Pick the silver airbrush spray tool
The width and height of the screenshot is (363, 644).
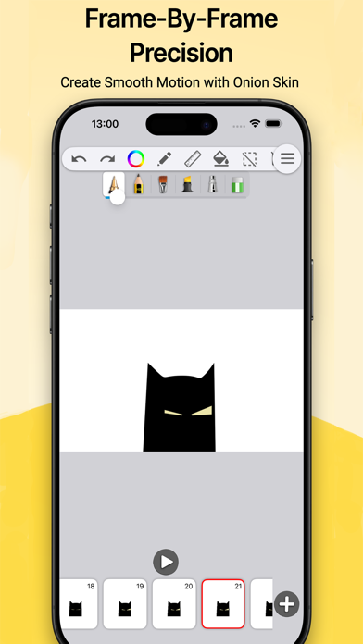(x=213, y=184)
